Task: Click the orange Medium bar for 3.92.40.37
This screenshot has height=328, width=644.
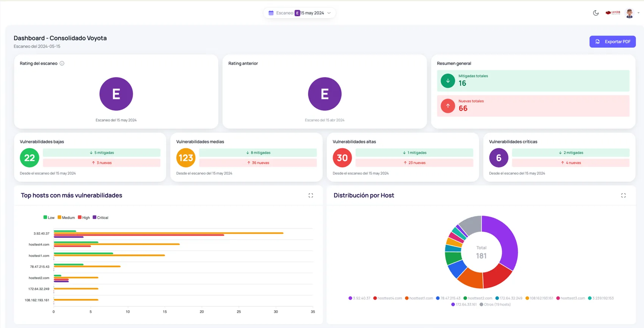Action: tap(169, 233)
